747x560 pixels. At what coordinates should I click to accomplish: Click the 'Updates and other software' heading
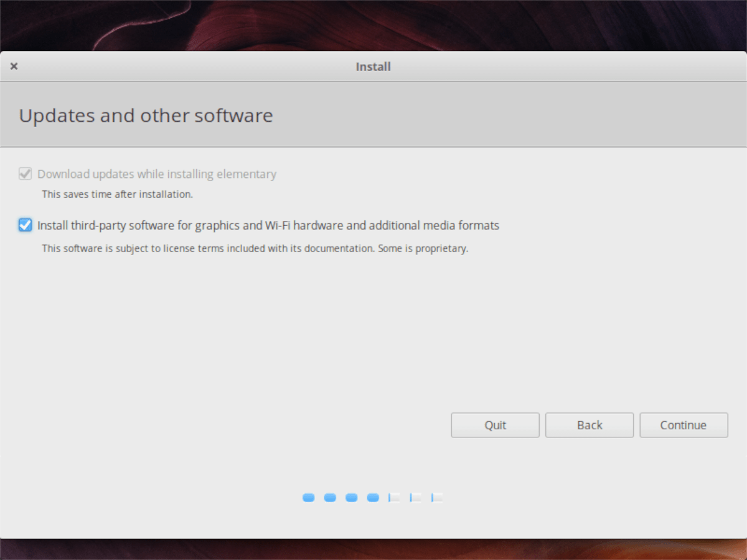tap(146, 116)
